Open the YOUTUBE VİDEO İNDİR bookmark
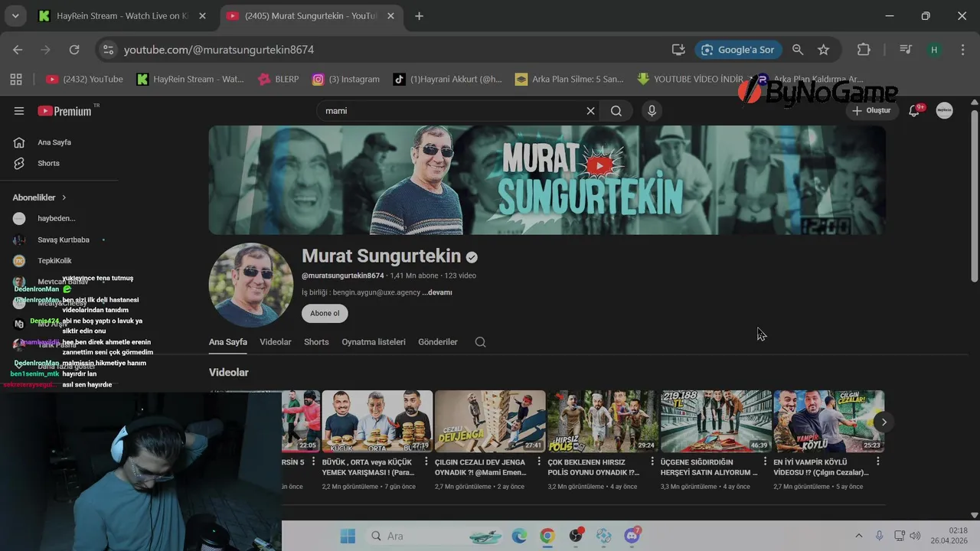Image resolution: width=980 pixels, height=551 pixels. click(x=690, y=79)
